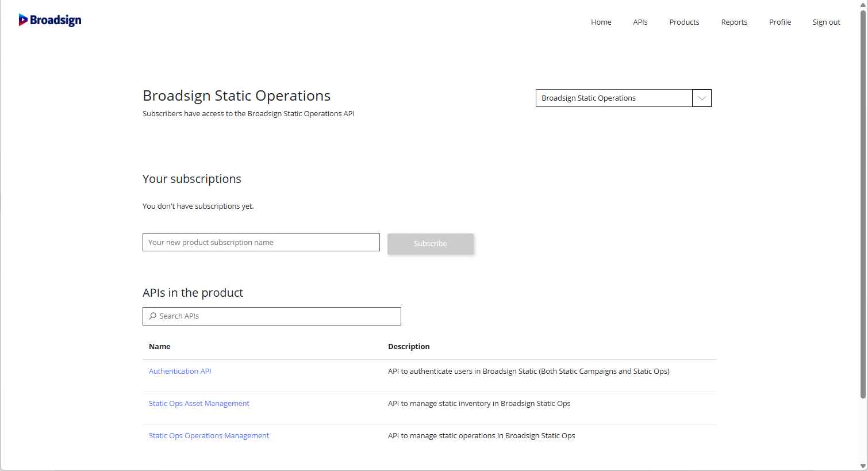Click 'You don't have subscriptions yet' message
Viewport: 868px width, 471px height.
[x=198, y=206]
